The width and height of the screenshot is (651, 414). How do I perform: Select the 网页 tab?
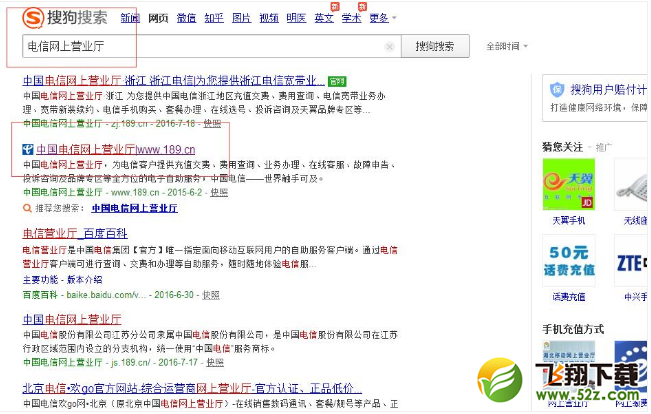click(158, 18)
